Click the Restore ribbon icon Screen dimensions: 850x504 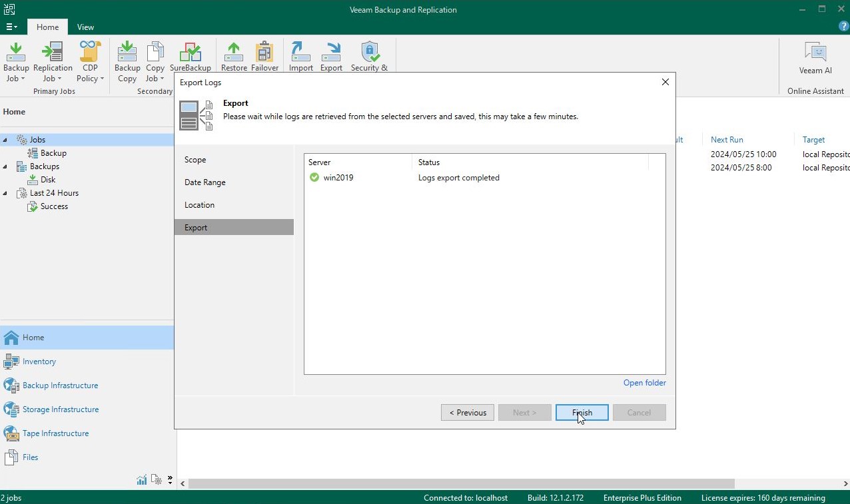(234, 57)
